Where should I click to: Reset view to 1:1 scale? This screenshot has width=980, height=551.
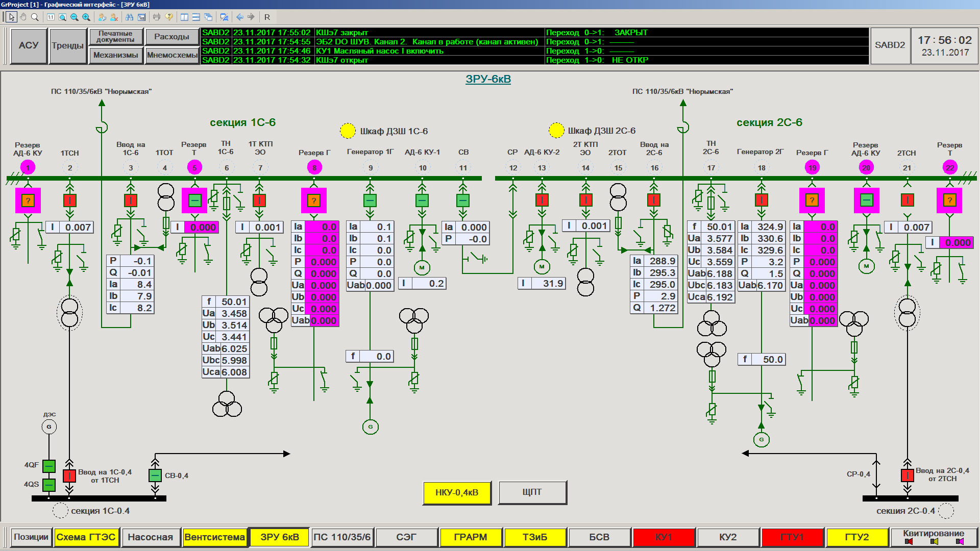click(x=51, y=17)
